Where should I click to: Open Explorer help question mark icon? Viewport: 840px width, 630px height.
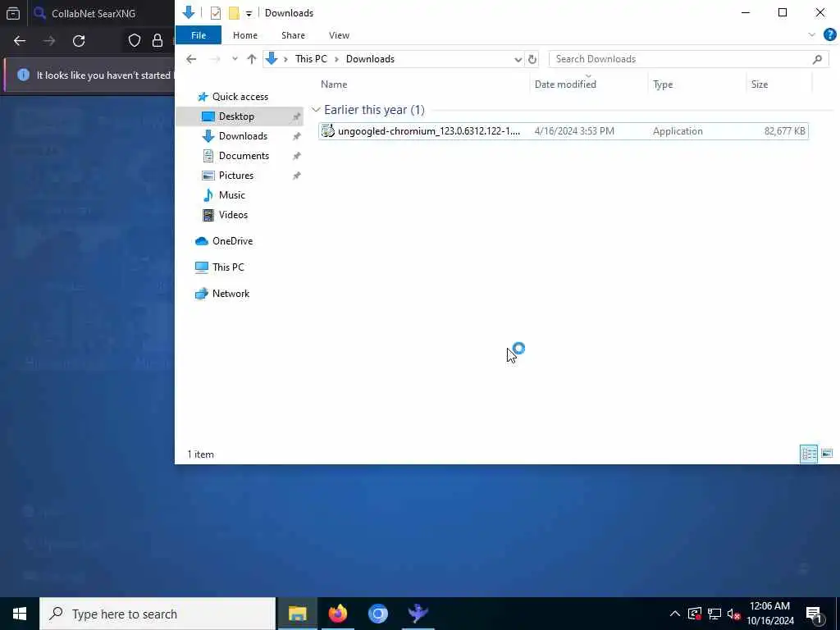(829, 34)
